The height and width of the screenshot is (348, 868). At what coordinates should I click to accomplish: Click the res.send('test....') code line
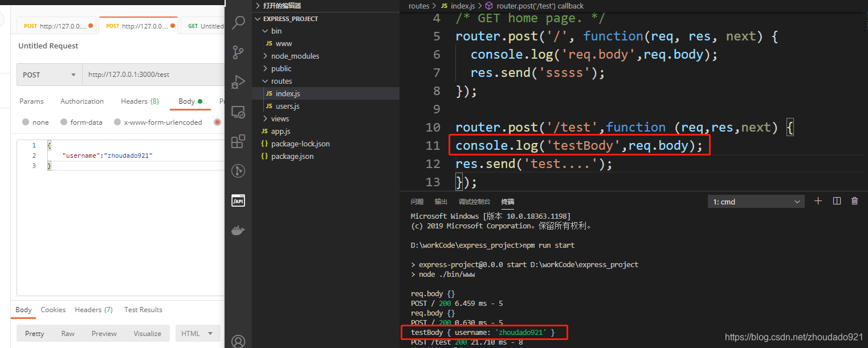(x=534, y=164)
